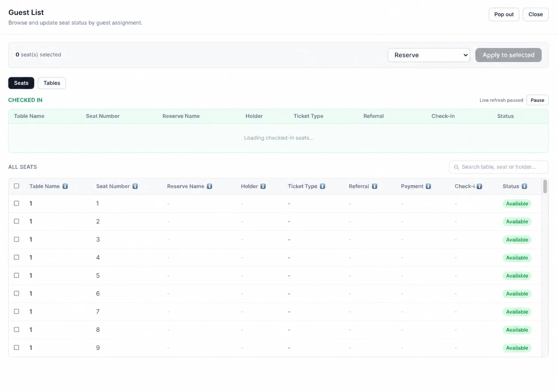Click the Holder column info icon
Viewport: 558px width, 392px height.
263,186
